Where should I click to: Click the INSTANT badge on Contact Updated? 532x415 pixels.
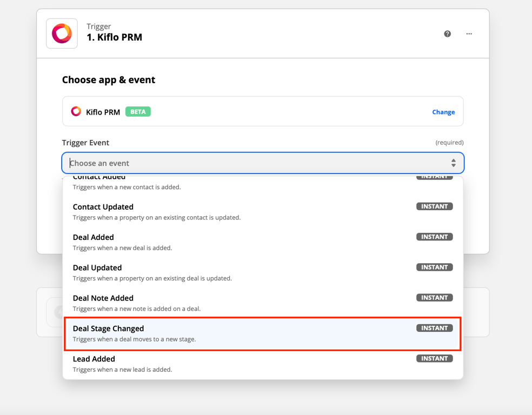click(434, 206)
